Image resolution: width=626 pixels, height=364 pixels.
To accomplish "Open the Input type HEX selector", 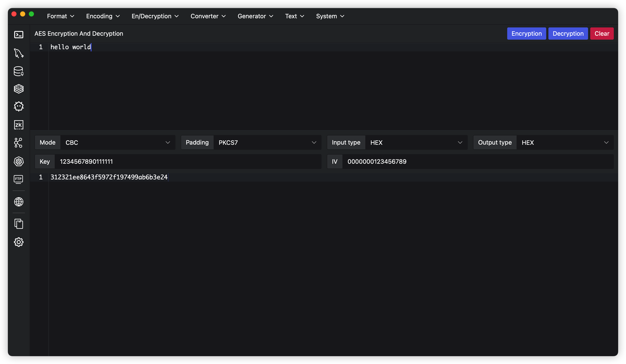I will [416, 142].
